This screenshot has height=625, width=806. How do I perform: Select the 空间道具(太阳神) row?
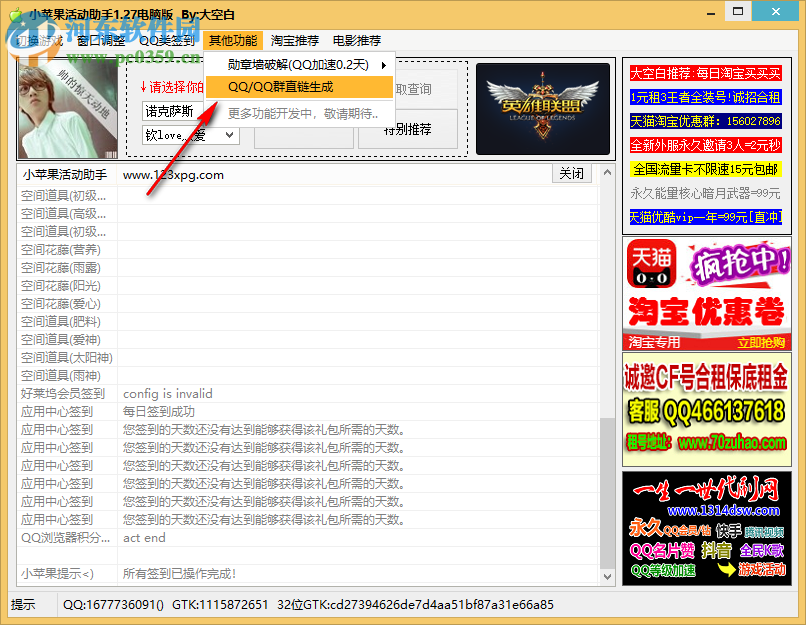tap(308, 358)
